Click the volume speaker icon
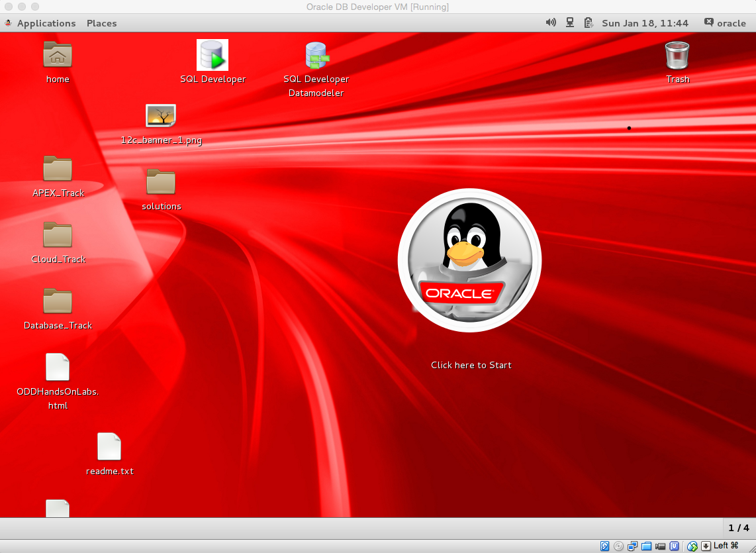 coord(551,23)
